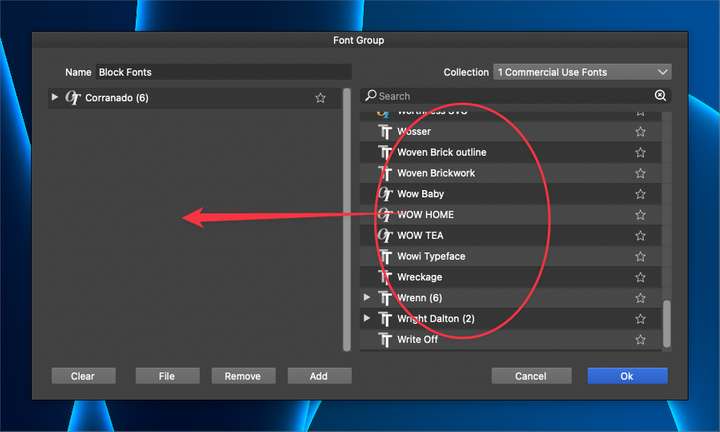Screen dimensions: 720x432
Task: Click the OpenType icon beside Corranado (6)
Action: click(73, 98)
